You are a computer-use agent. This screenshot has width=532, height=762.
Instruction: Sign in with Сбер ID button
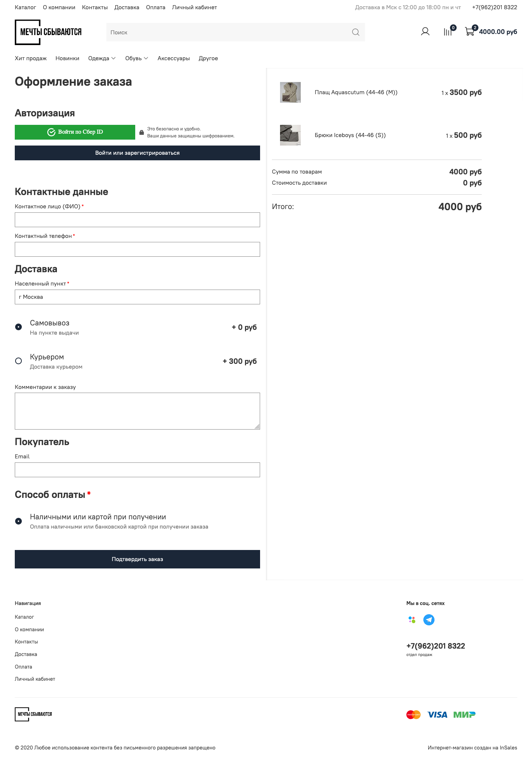[75, 132]
